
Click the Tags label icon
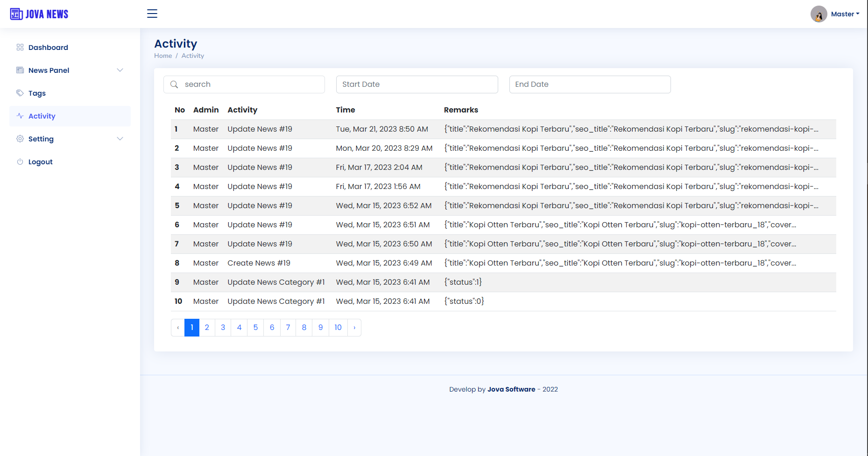pos(20,93)
